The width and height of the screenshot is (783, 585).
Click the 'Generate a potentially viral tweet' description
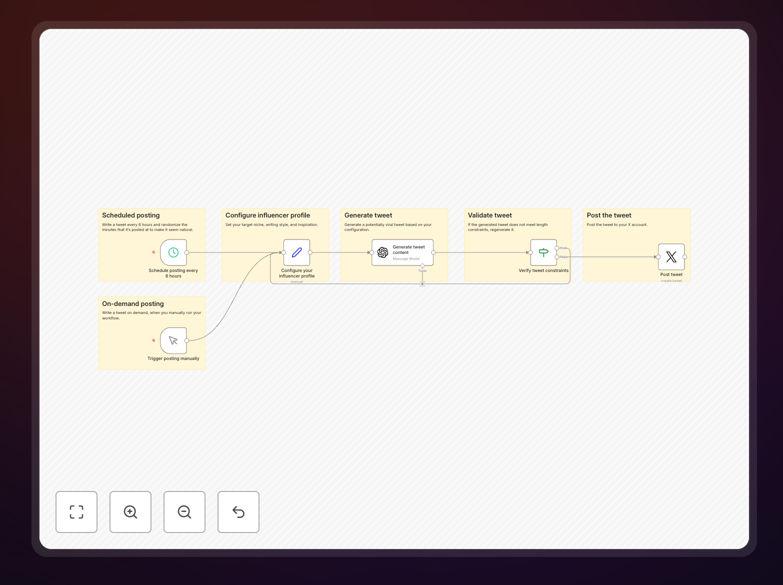(388, 227)
